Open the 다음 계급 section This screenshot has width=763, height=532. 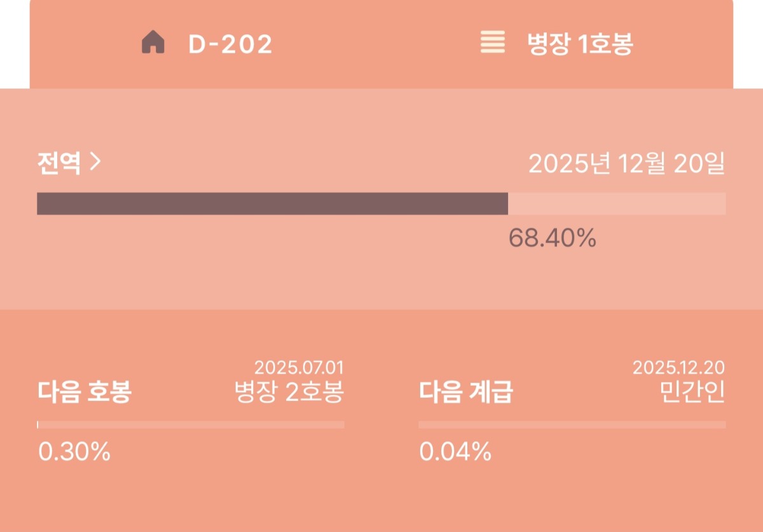[x=466, y=393]
